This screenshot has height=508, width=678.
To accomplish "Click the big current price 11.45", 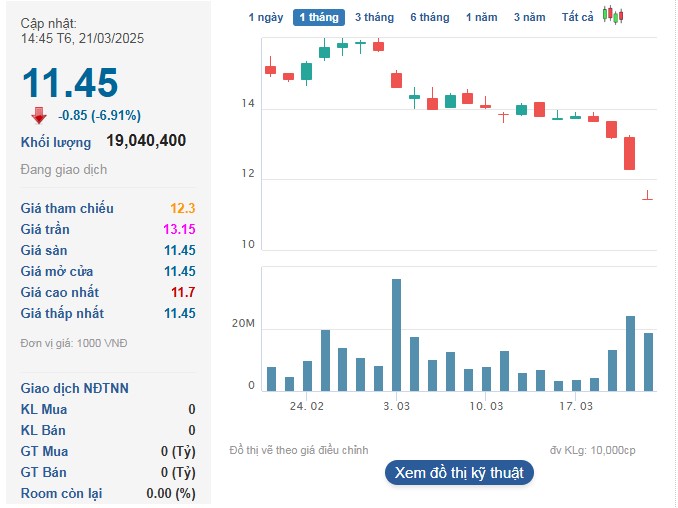I will coord(70,83).
